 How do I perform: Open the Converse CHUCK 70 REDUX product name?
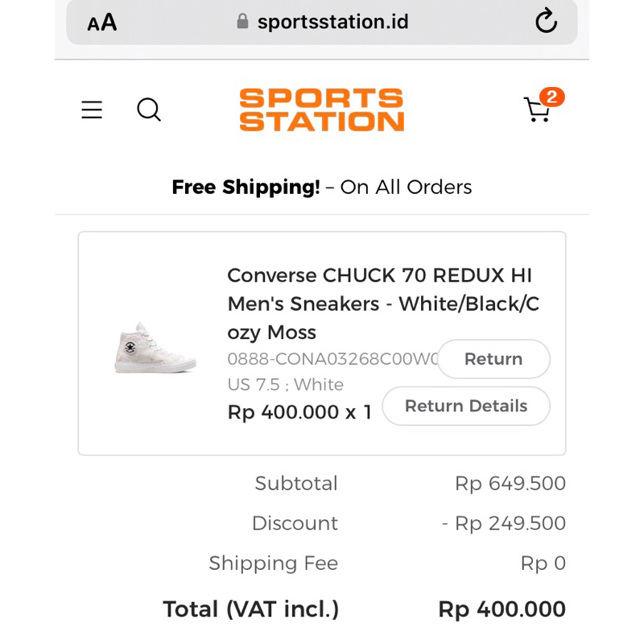pos(385,303)
